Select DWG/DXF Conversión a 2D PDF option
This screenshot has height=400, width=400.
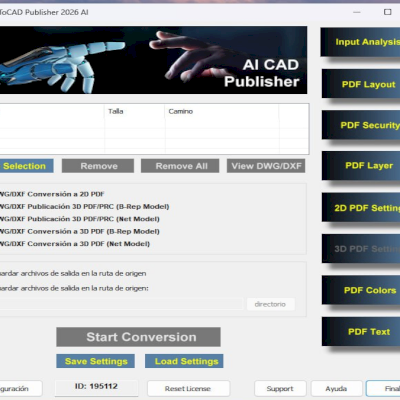52,194
